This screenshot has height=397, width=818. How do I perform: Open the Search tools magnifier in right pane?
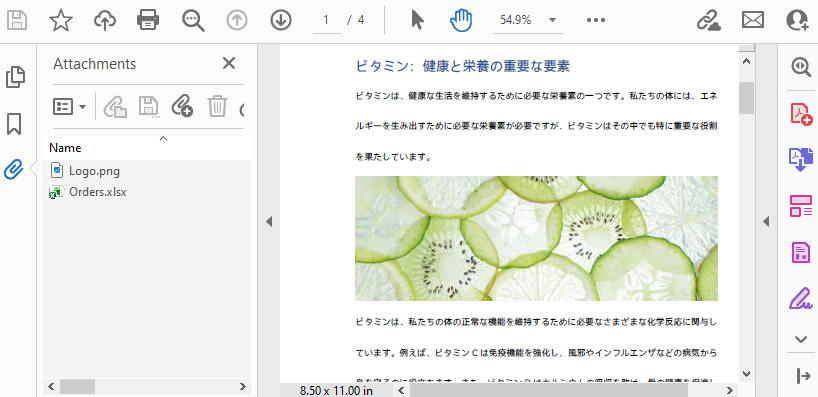coord(801,66)
